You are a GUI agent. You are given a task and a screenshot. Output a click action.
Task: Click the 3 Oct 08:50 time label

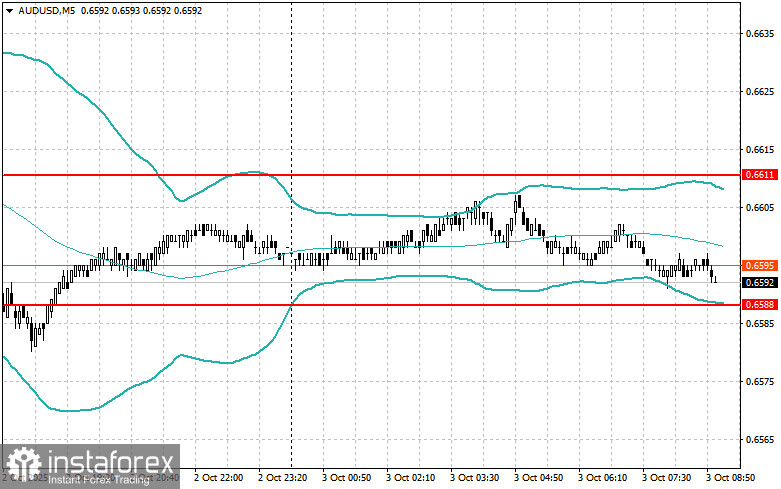click(x=730, y=478)
